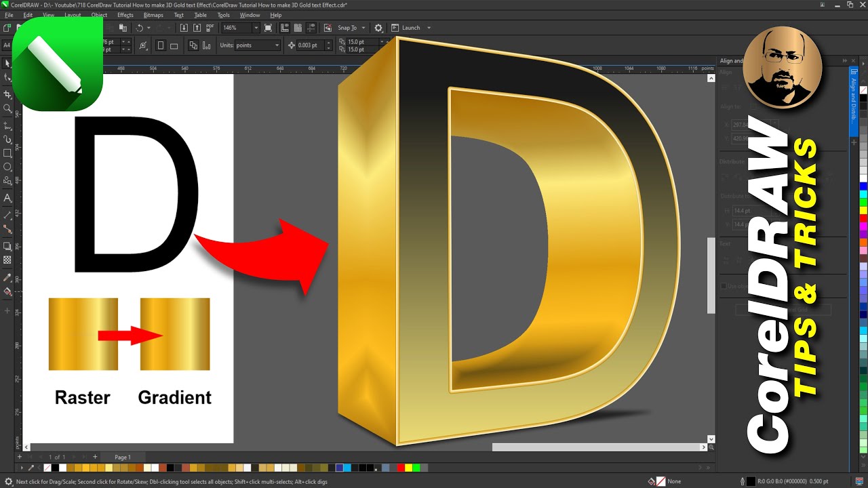Select the Color Eyedropper tool
868x488 pixels.
click(x=7, y=277)
